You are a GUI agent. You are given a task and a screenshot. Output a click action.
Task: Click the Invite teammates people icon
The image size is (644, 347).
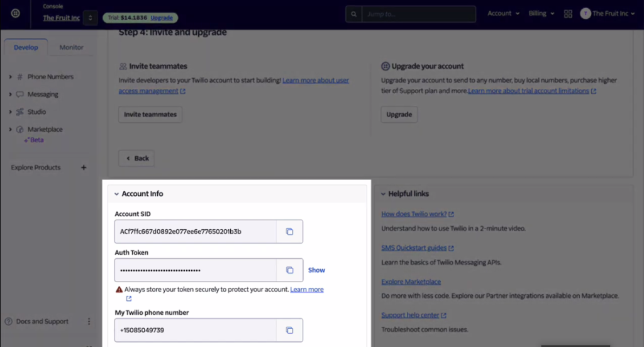click(x=123, y=66)
